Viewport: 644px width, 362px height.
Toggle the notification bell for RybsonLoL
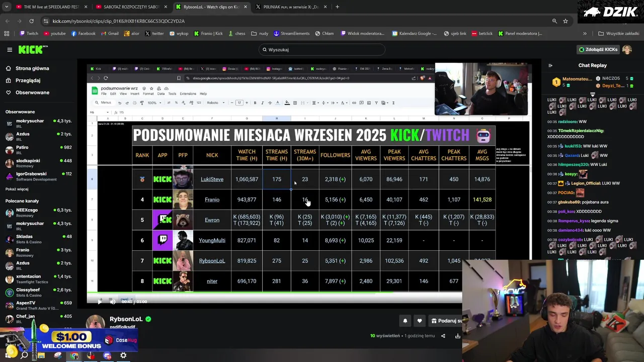(x=405, y=321)
